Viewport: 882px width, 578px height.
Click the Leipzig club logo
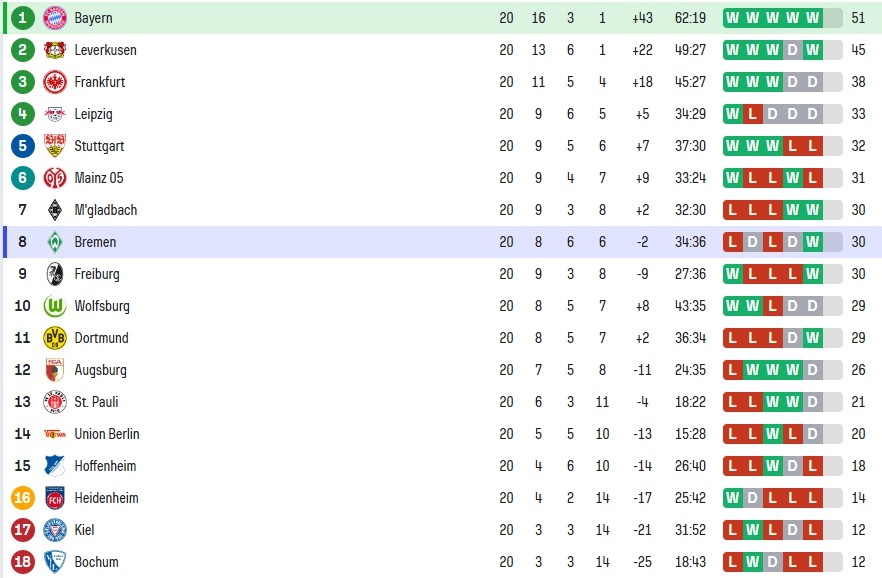coord(55,114)
